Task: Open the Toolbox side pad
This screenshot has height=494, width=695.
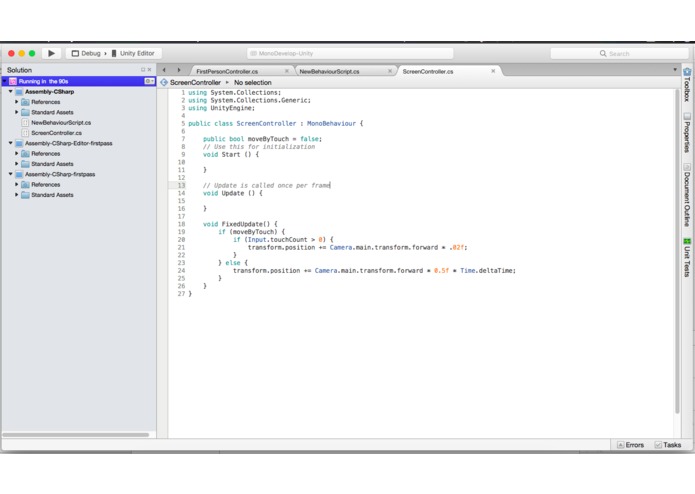Action: click(687, 85)
